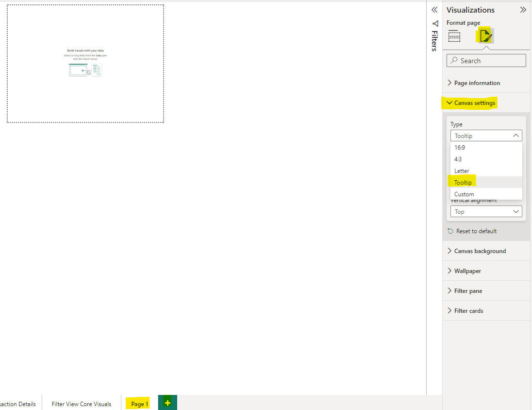Viewport: 532px width, 410px height.
Task: Choose the 16:9 canvas type option
Action: [486, 147]
